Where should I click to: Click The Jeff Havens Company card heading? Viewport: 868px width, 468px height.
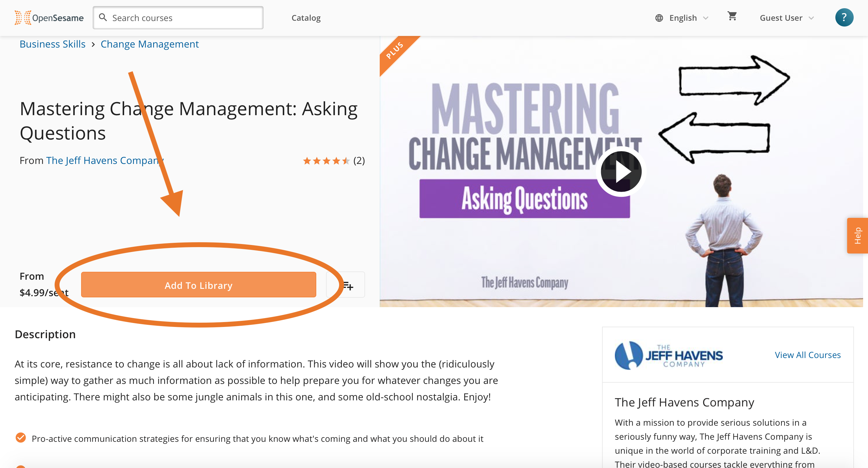pos(684,402)
